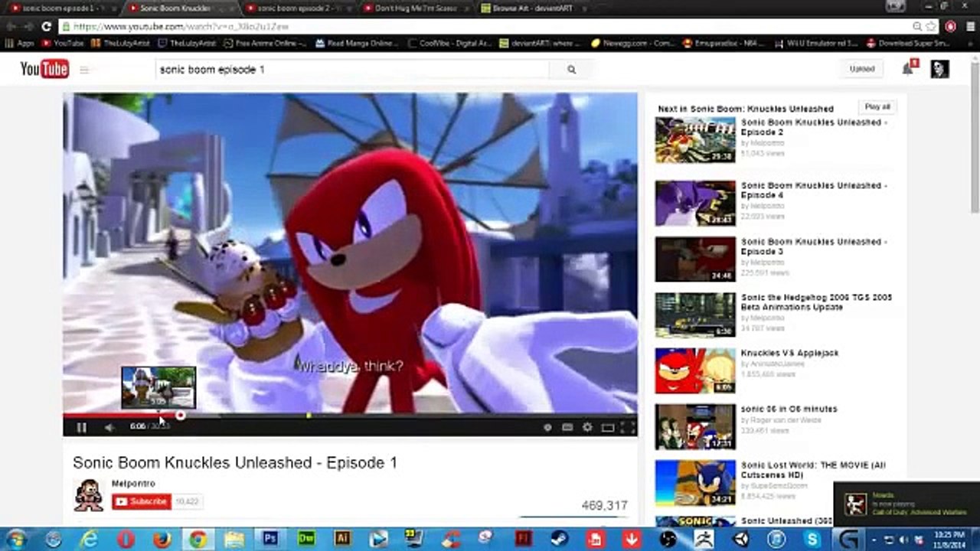Open the account avatar menu
980x551 pixels.
939,69
